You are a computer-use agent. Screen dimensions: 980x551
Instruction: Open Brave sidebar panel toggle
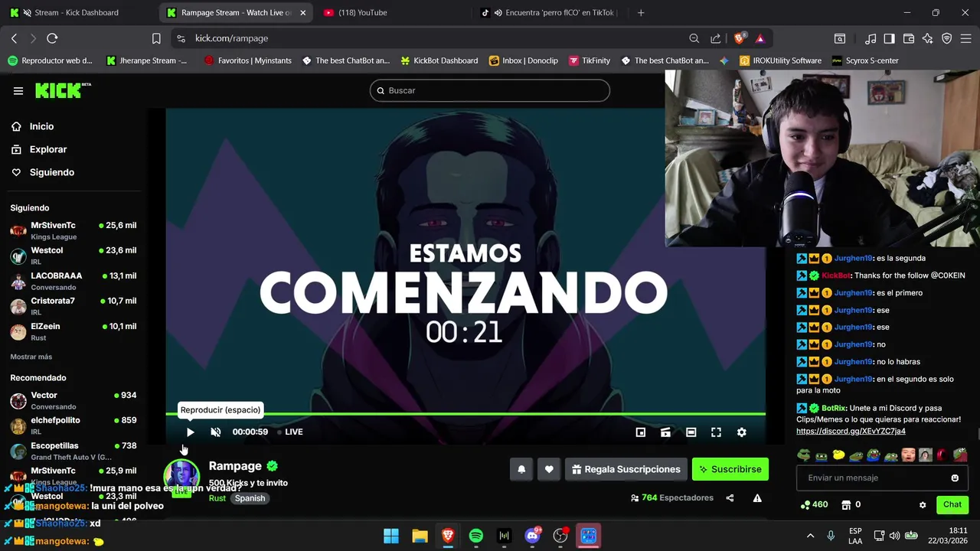coord(889,38)
